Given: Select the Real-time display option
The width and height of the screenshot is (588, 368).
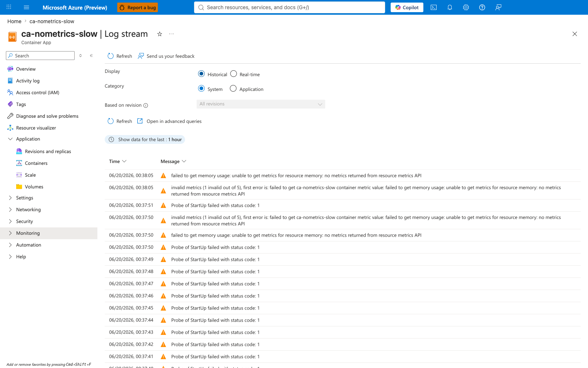Looking at the screenshot, I should (233, 74).
